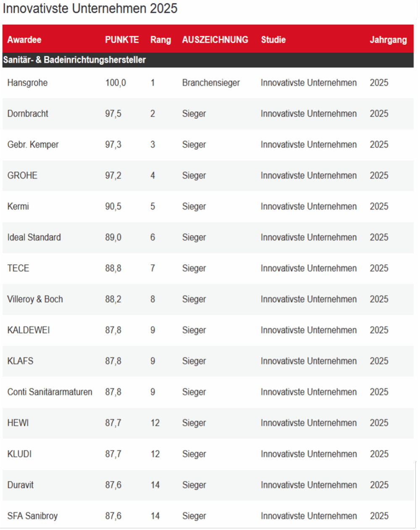Click the Studie column header

[x=273, y=40]
